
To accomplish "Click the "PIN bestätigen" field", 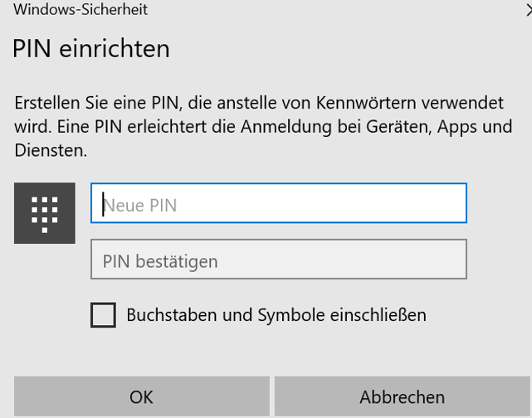I will [279, 260].
